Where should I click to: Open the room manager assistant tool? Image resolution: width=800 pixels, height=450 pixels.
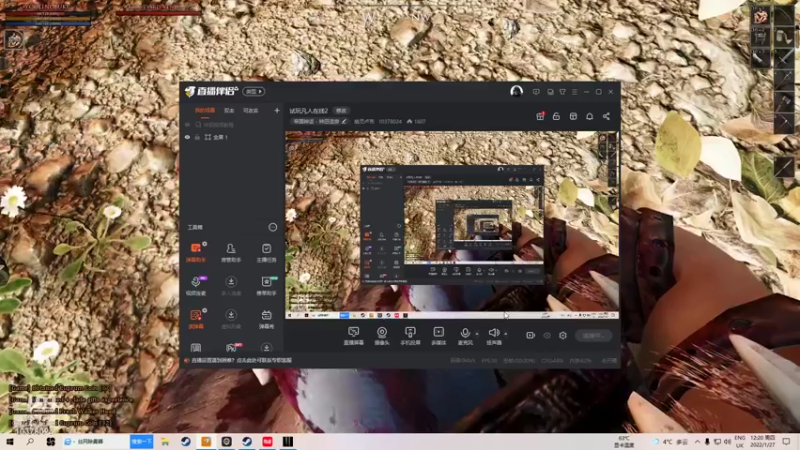pyautogui.click(x=231, y=253)
